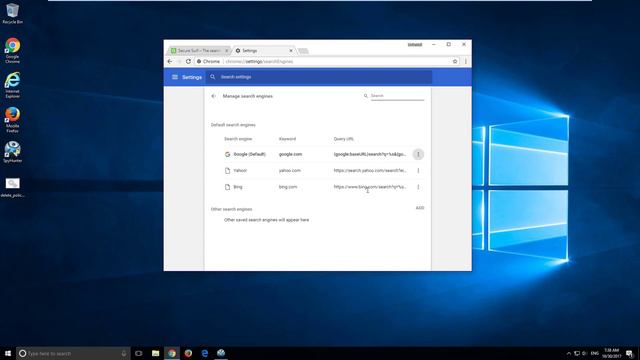Open the Action Center notification icon
640x360 pixels.
click(630, 353)
